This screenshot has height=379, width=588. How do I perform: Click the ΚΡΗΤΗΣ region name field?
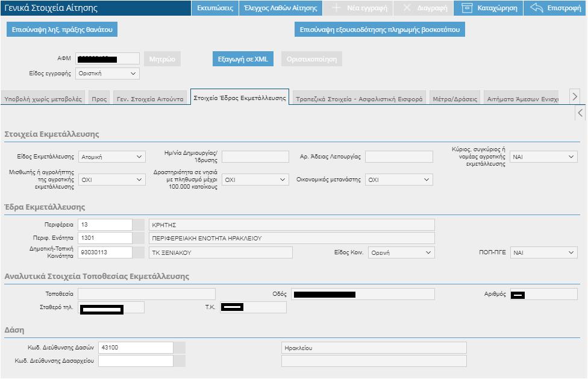tap(292, 225)
